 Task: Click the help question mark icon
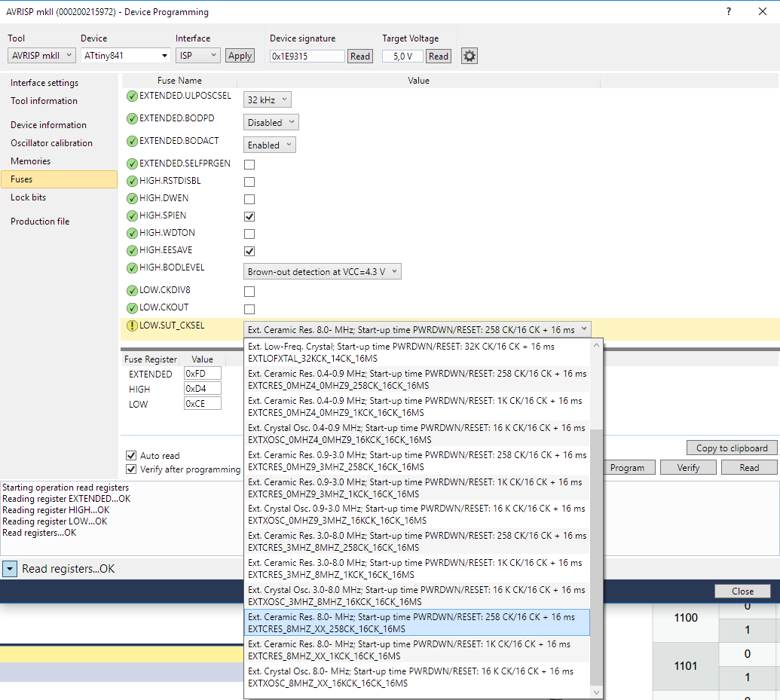[729, 11]
